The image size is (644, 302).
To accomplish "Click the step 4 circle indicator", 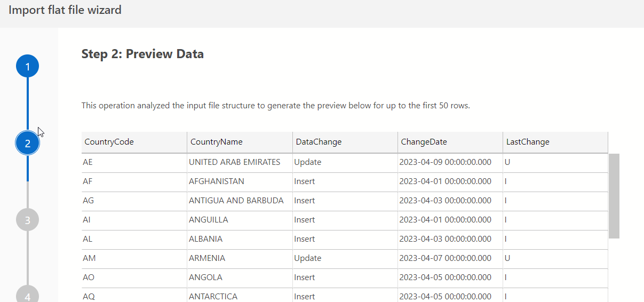I will pyautogui.click(x=27, y=295).
